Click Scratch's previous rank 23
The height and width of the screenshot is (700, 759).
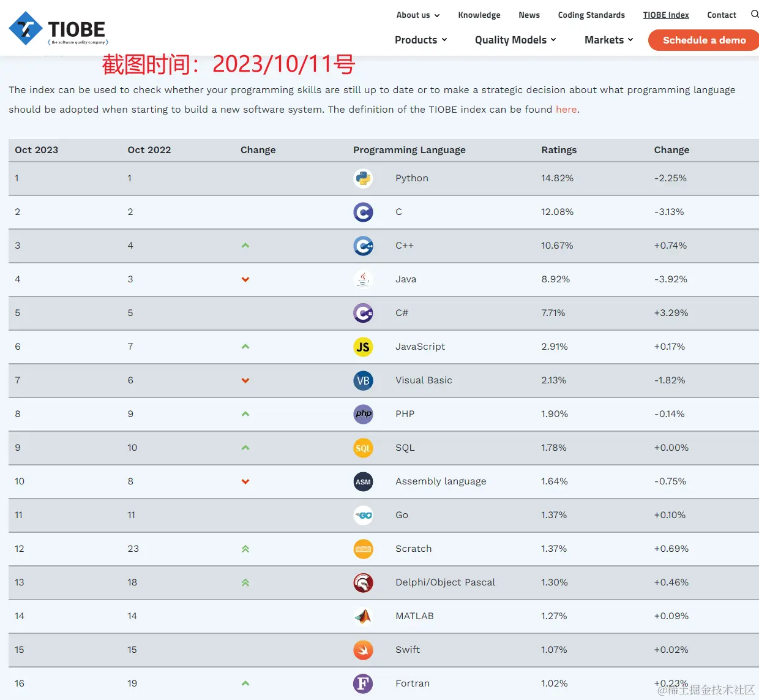(x=133, y=549)
